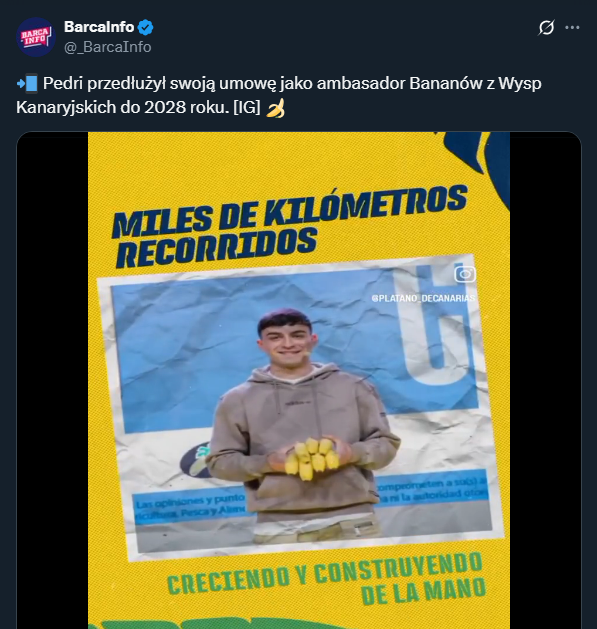Click the MILES DE KILÓMETROS RECORRIDOS headline
This screenshot has height=629, width=597.
pos(290,226)
